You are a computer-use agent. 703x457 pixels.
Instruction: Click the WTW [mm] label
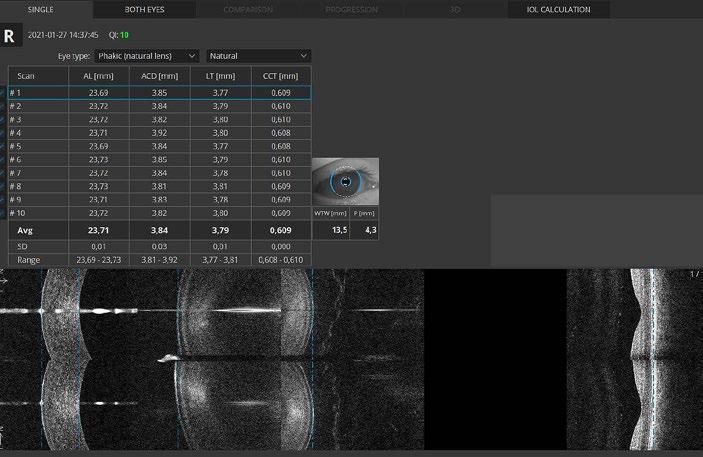[330, 213]
